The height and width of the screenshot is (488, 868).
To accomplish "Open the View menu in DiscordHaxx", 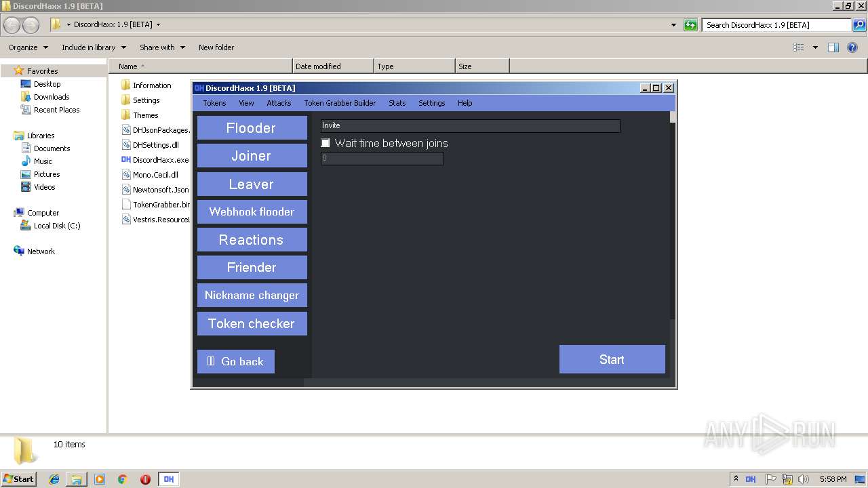I will tap(246, 103).
